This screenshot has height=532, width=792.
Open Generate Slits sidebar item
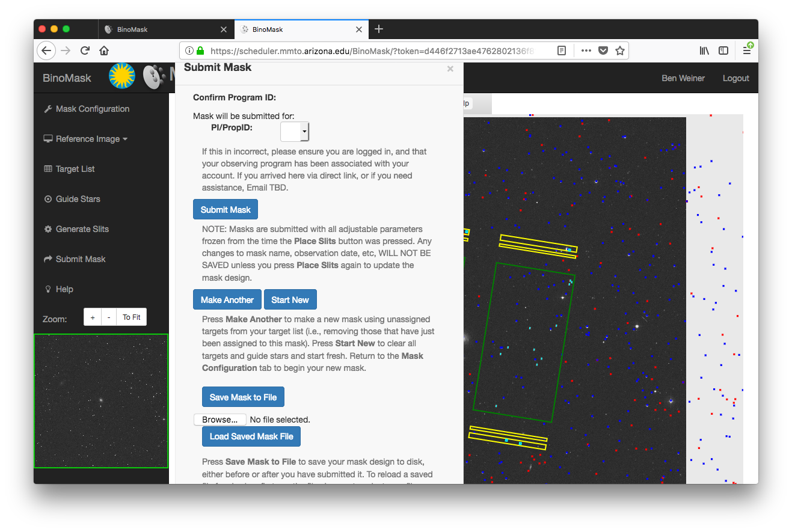(x=82, y=229)
